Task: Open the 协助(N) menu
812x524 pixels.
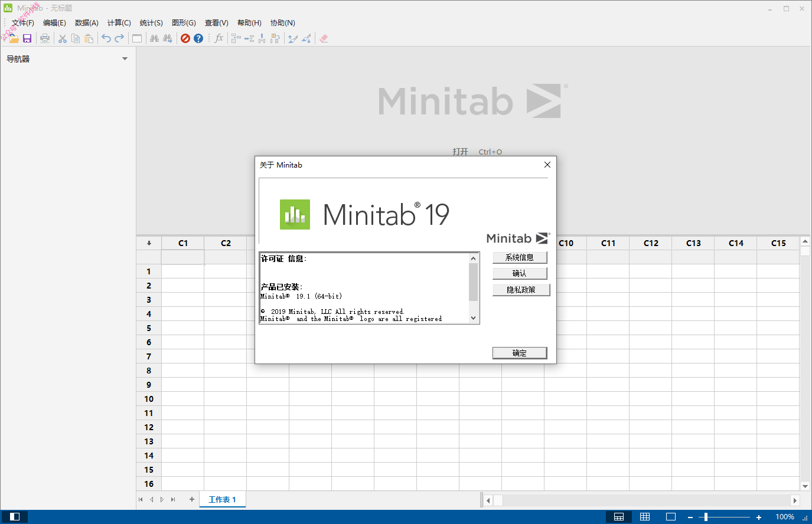Action: (282, 23)
